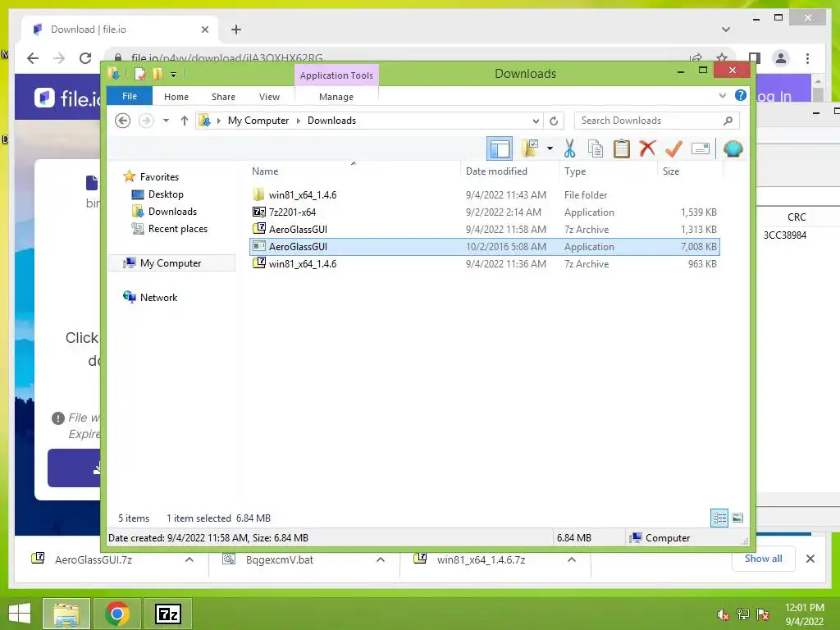This screenshot has width=840, height=630.
Task: Select the AeroGlassGUI Application file
Action: (x=484, y=246)
